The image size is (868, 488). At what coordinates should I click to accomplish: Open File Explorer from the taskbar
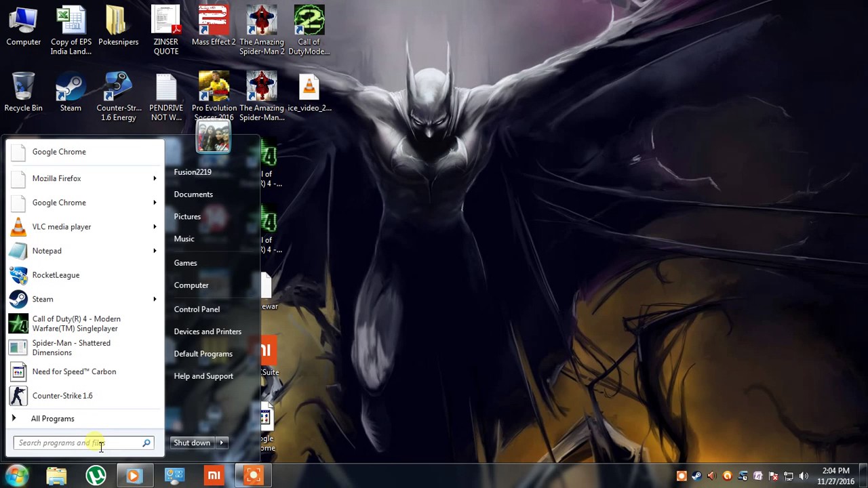[56, 476]
